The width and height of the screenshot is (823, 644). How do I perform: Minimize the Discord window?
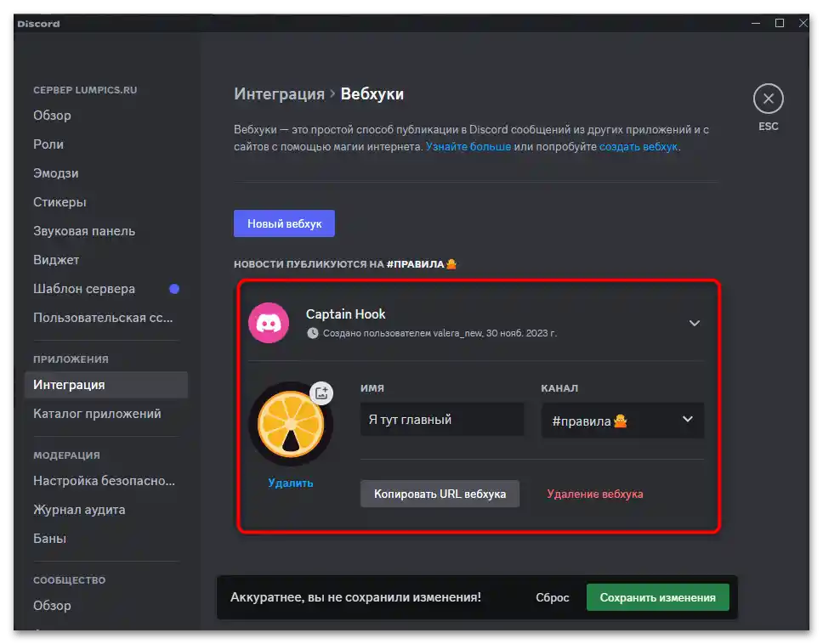pyautogui.click(x=756, y=23)
